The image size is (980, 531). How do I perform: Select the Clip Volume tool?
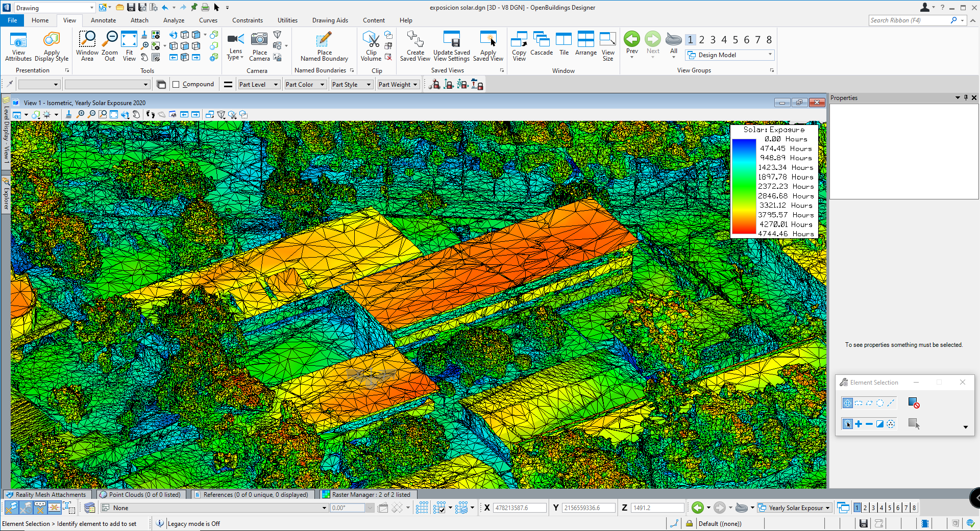tap(371, 45)
